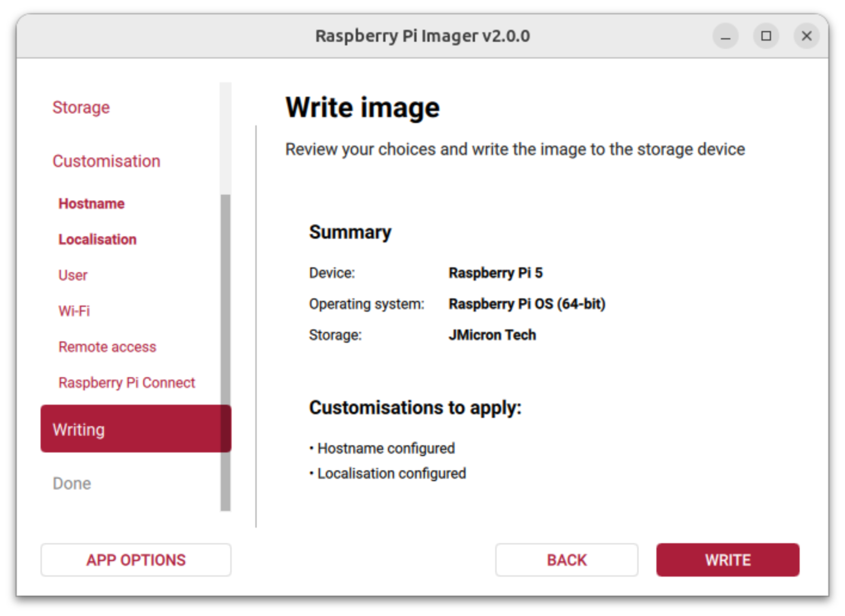
Task: Open the Customisation section in sidebar
Action: pos(106,161)
